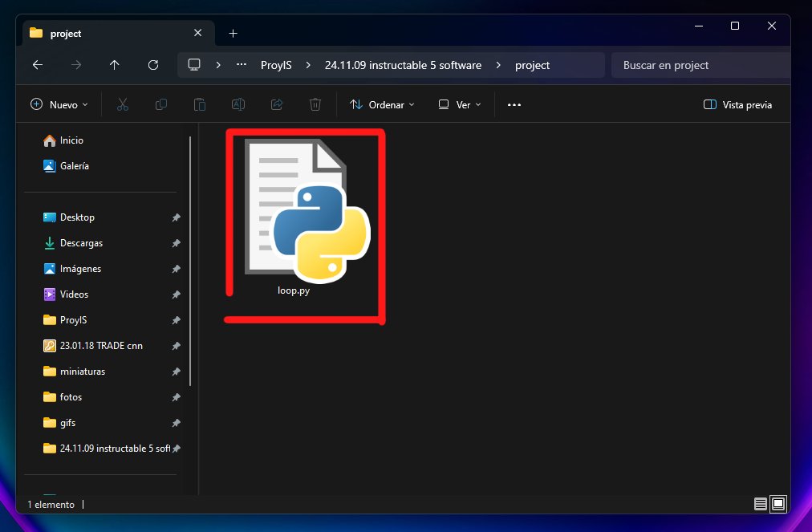Click the Rename icon

[x=238, y=104]
